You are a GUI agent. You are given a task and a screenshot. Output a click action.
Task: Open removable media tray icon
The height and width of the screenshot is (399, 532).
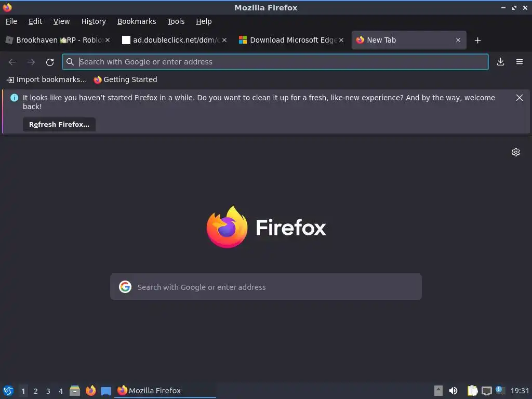438,391
